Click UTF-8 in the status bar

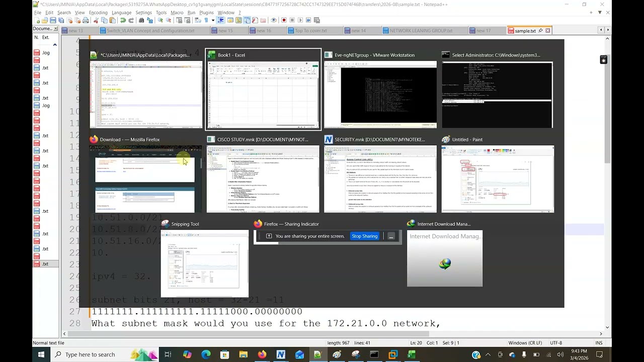(556, 343)
